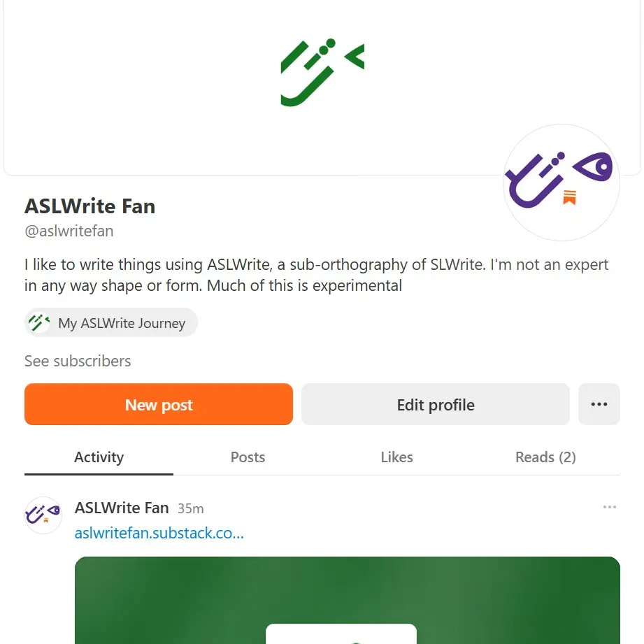Screen dimensions: 644x644
Task: Open Edit profile
Action: (434, 404)
